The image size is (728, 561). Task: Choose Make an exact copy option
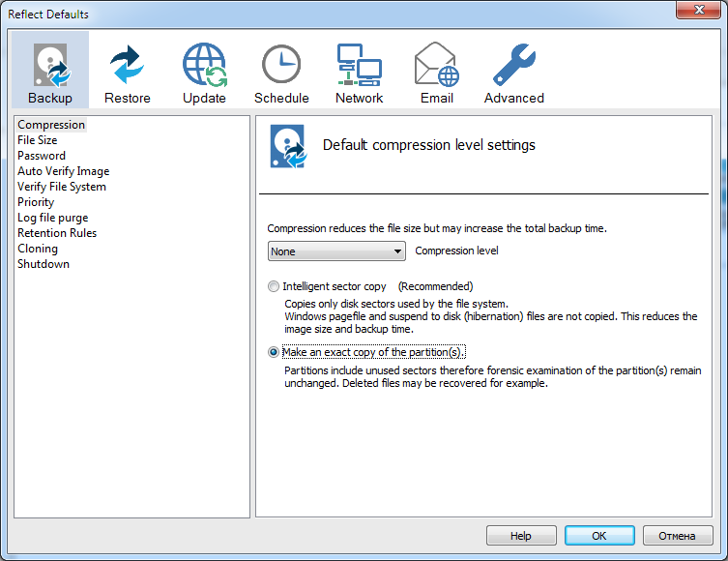click(274, 352)
